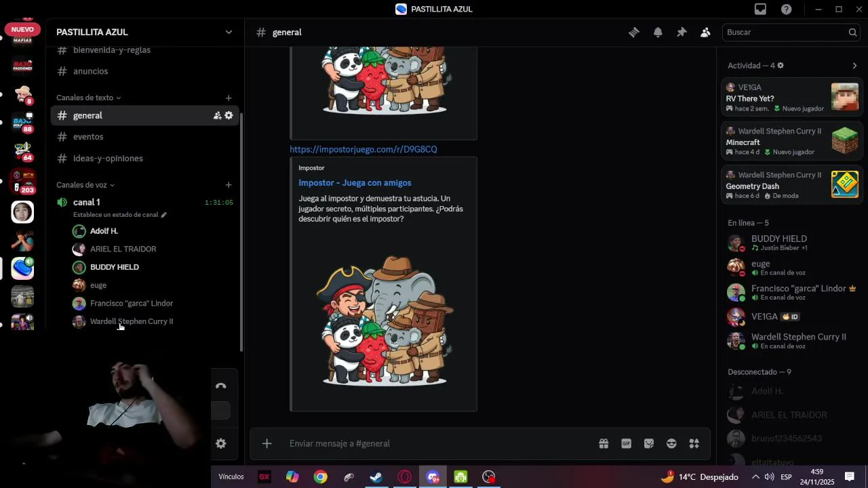Open Actividad settings gear
The width and height of the screenshot is (868, 488).
pos(781,65)
